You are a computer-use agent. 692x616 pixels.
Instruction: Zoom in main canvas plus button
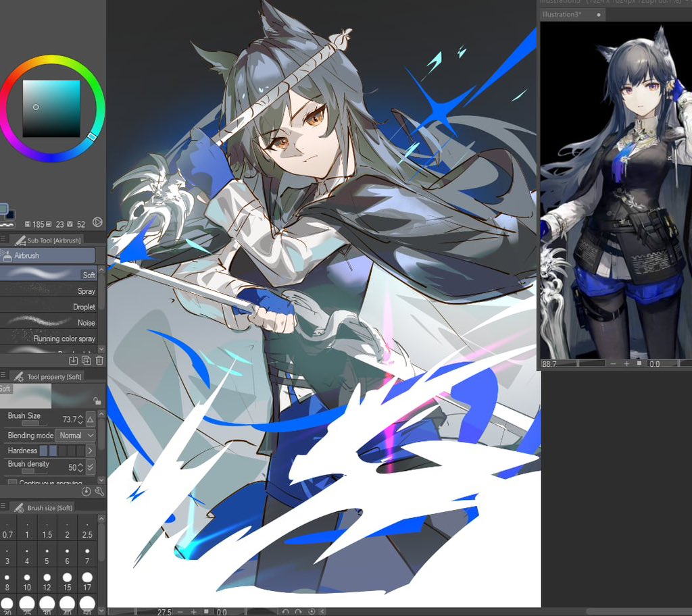pyautogui.click(x=193, y=611)
